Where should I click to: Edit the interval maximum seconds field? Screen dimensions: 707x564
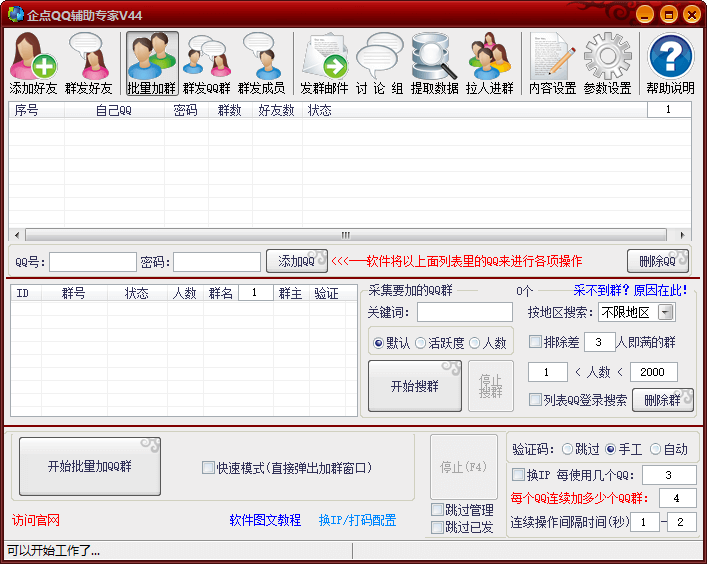pyautogui.click(x=681, y=522)
